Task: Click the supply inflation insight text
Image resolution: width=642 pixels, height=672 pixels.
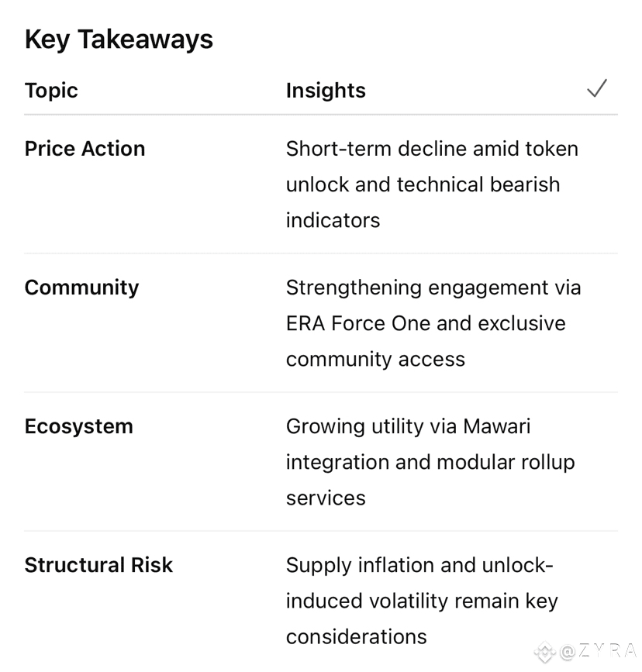Action: tap(422, 601)
